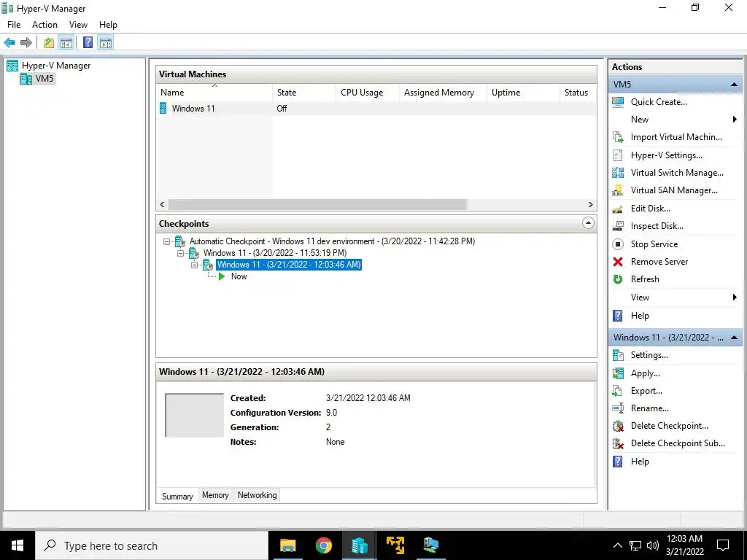The width and height of the screenshot is (747, 560).
Task: Open the View menu
Action: click(x=78, y=25)
